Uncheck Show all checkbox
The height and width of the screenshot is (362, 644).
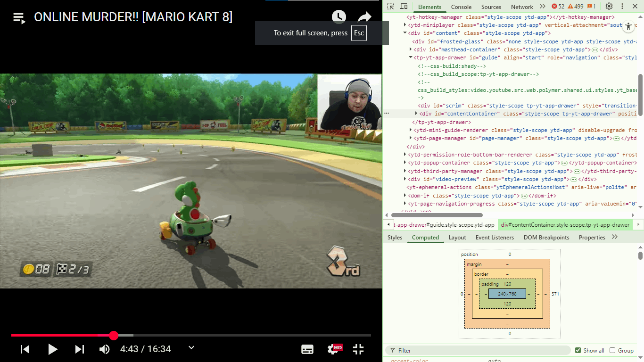pos(578,350)
